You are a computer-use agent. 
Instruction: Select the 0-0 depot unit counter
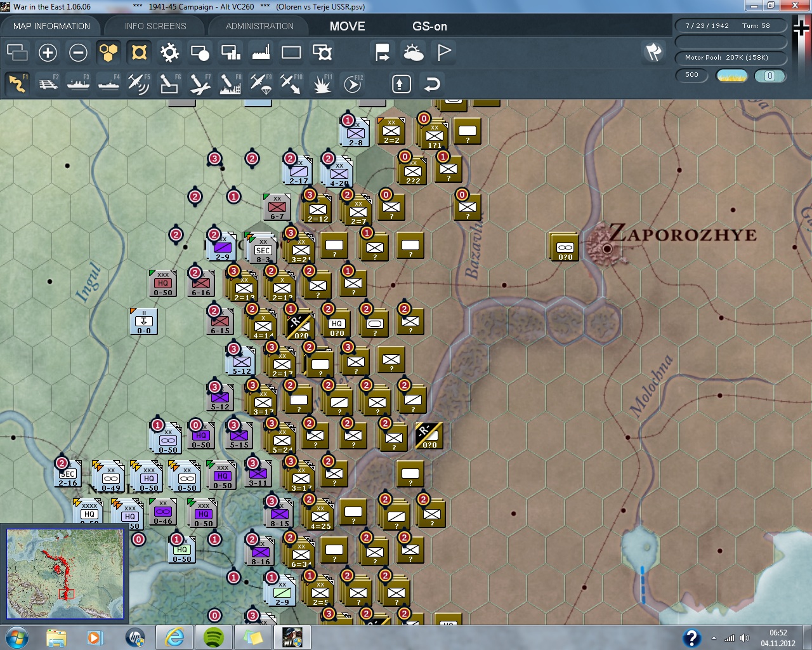click(x=144, y=321)
